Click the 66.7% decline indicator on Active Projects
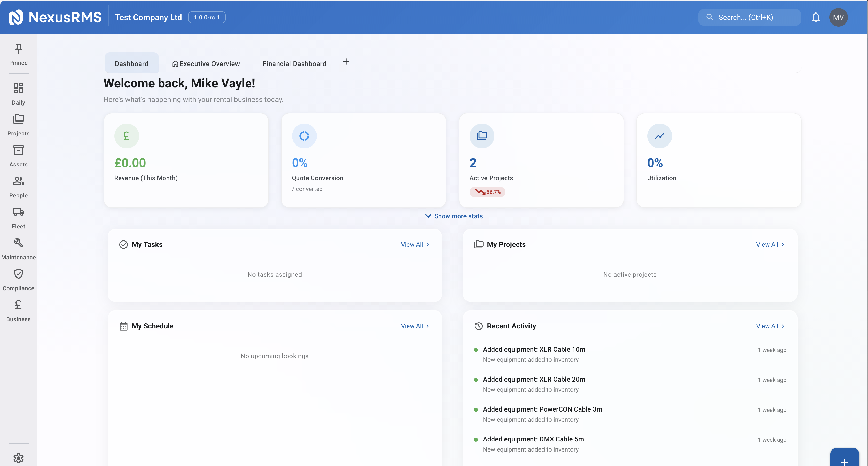This screenshot has width=868, height=466. click(x=487, y=191)
